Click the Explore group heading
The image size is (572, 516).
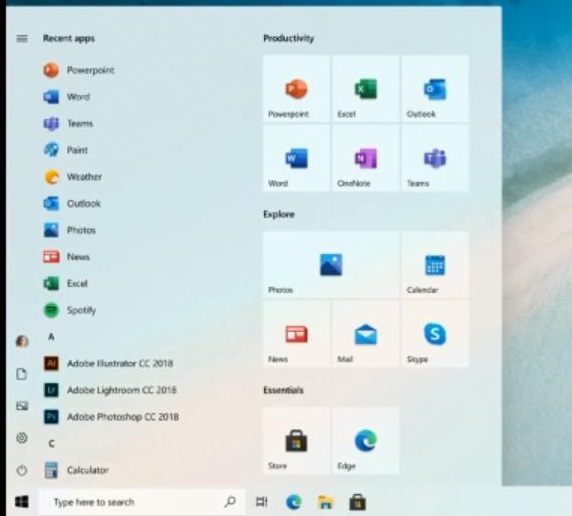(279, 214)
